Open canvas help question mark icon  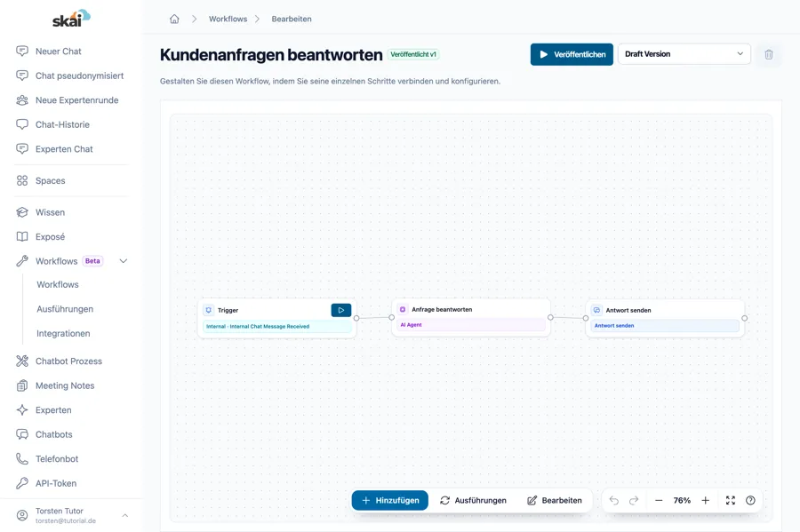[x=750, y=500]
